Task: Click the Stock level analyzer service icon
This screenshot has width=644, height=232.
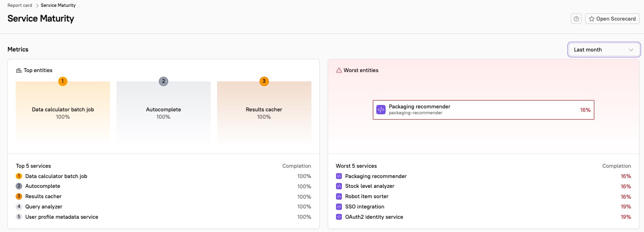Action: point(338,186)
